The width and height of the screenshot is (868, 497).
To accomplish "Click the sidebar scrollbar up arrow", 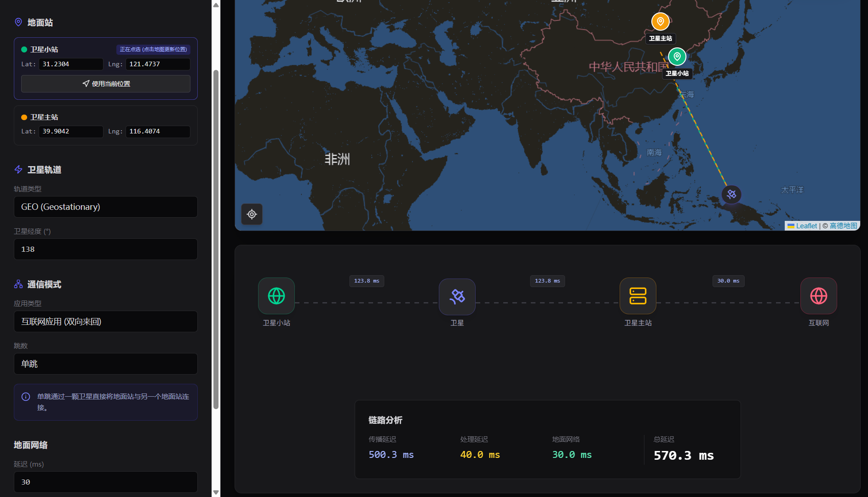I will click(x=216, y=5).
